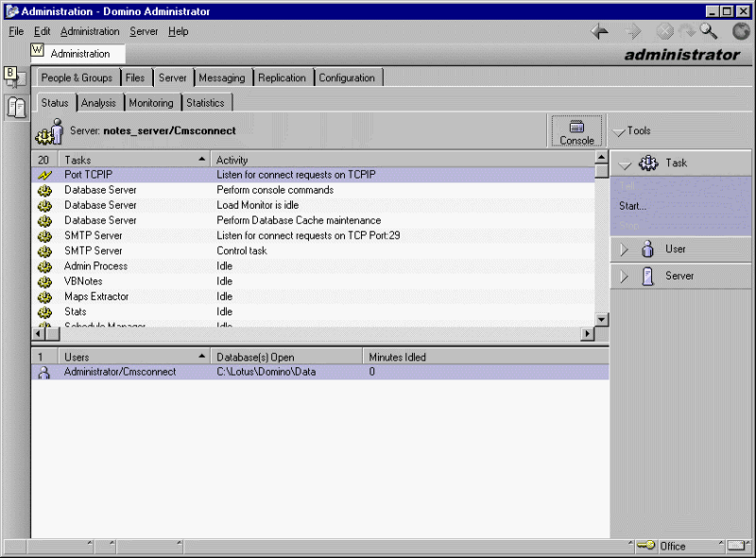Open the Help menu
Viewport: 756px width, 558px height.
tap(178, 32)
